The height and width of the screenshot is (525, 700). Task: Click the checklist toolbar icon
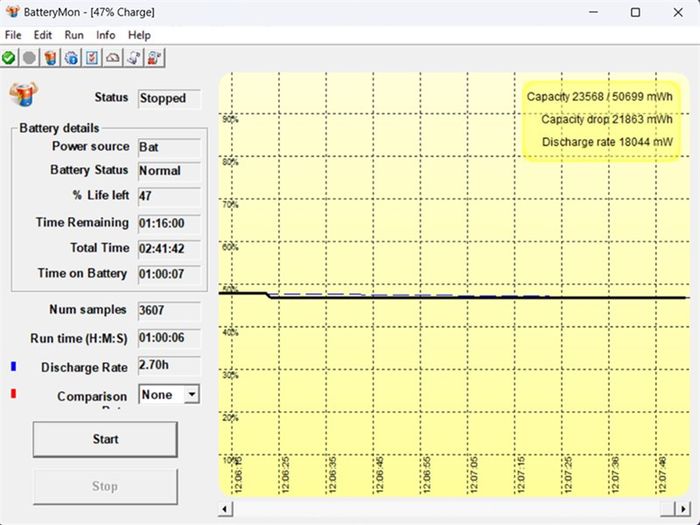(x=92, y=58)
